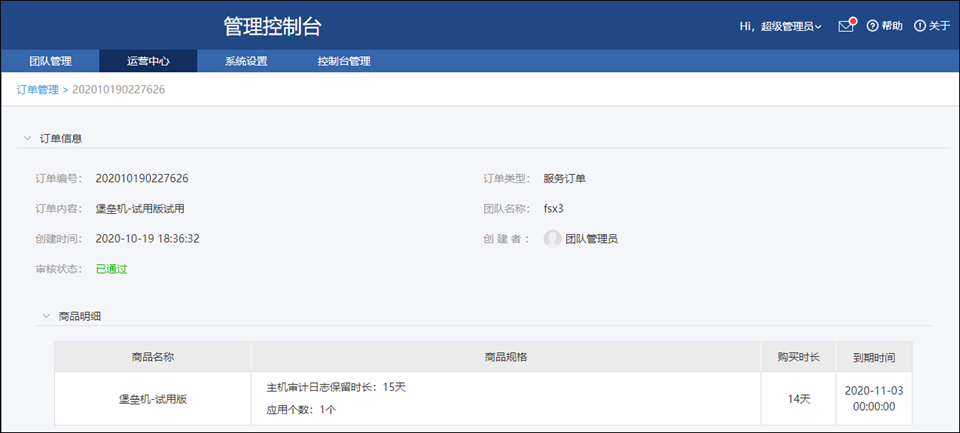The width and height of the screenshot is (960, 433).
Task: Select the 堡垒机-试用版 product cell
Action: pyautogui.click(x=153, y=398)
